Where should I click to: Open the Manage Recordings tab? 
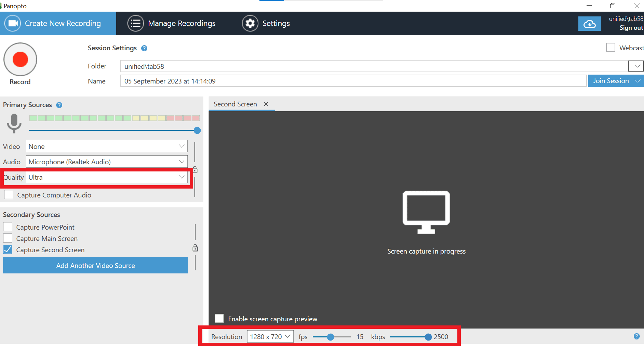coord(172,24)
